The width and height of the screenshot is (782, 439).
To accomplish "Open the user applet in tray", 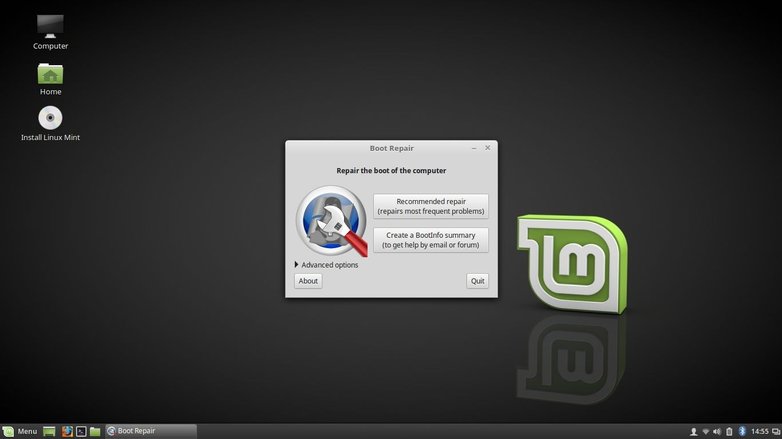I will [693, 432].
